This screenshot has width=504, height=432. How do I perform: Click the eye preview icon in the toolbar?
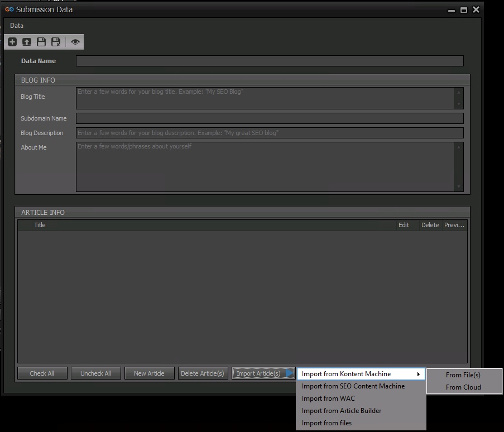75,42
